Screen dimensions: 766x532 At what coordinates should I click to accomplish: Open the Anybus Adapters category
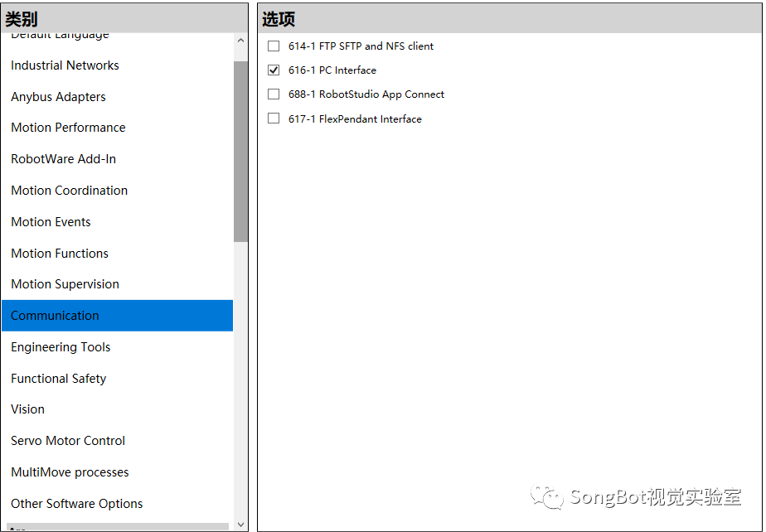(117, 97)
